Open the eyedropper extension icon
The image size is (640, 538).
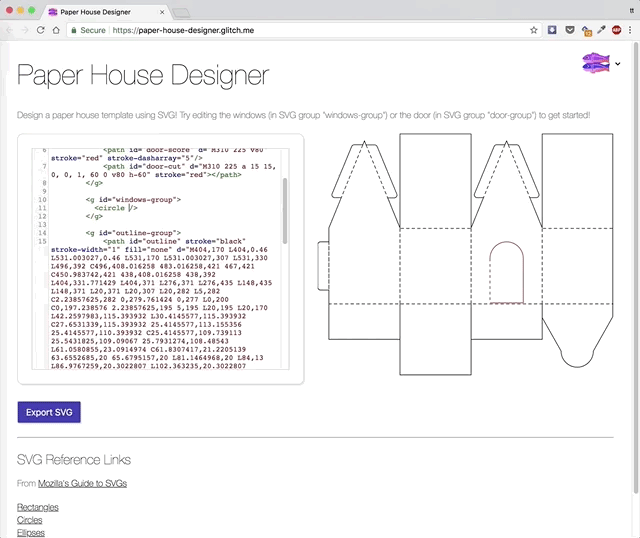point(601,30)
